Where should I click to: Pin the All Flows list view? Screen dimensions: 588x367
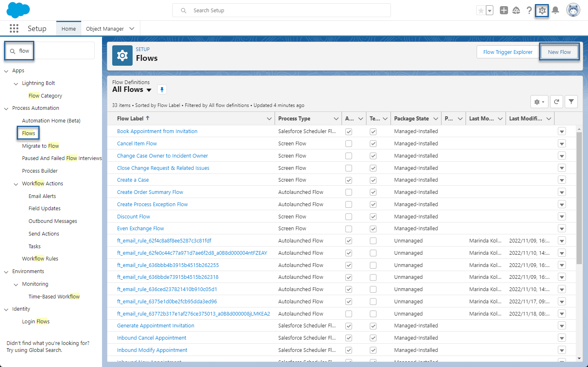tap(162, 89)
